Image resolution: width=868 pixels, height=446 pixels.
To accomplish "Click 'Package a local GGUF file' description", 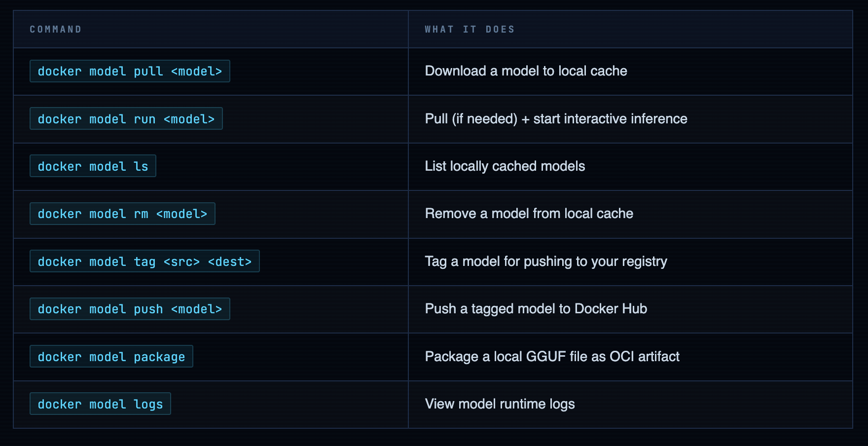I will 552,357.
